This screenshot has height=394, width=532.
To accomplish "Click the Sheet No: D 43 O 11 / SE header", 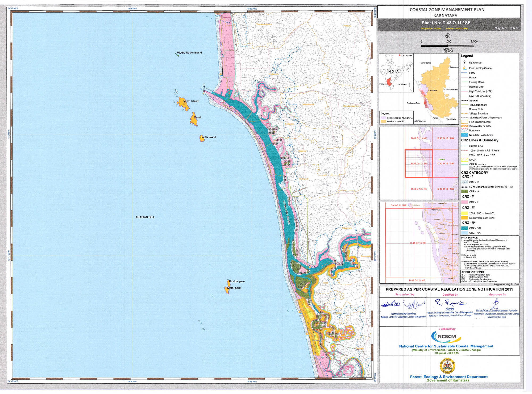I will [446, 23].
